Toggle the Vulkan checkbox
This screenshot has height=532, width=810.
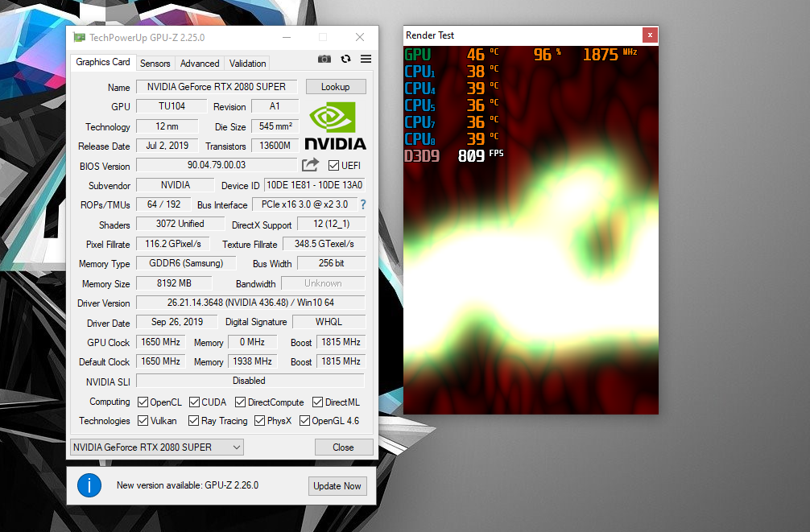coord(143,420)
